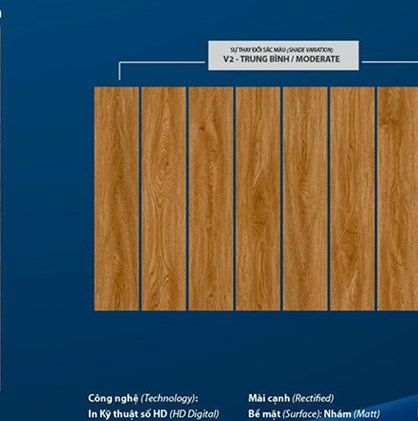The width and height of the screenshot is (418, 421).
Task: Pick the fifth wood plank sample
Action: (x=305, y=199)
